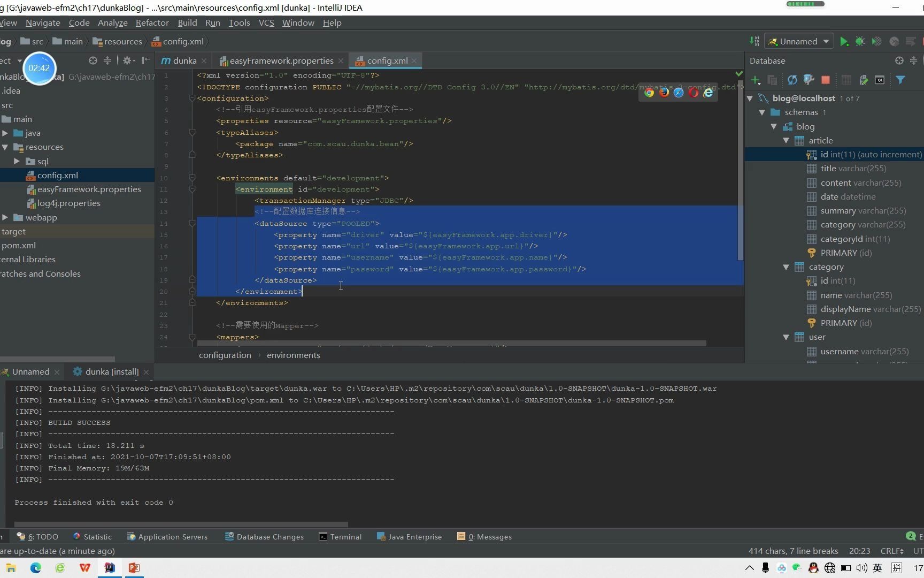Open config.xml preview in Internet Explorer

coord(708,93)
